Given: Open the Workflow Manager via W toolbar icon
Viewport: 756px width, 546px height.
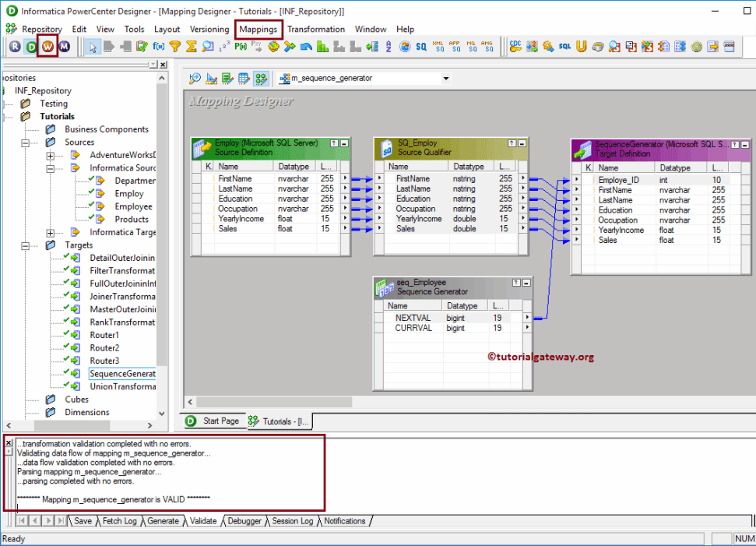Looking at the screenshot, I should click(x=47, y=47).
